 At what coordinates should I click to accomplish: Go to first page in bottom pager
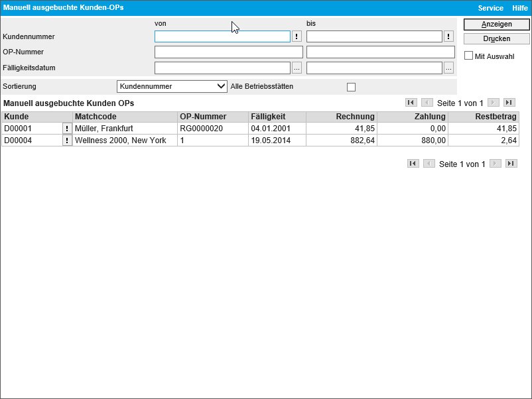pyautogui.click(x=413, y=164)
